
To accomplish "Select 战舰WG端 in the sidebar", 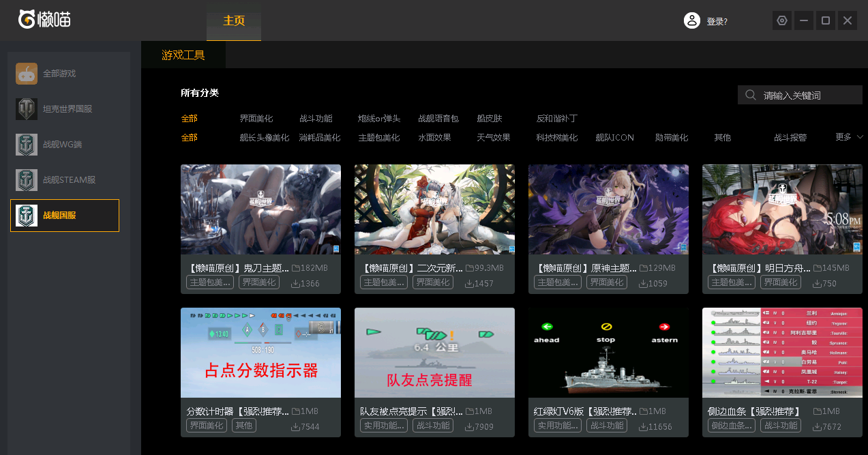I will click(x=65, y=145).
